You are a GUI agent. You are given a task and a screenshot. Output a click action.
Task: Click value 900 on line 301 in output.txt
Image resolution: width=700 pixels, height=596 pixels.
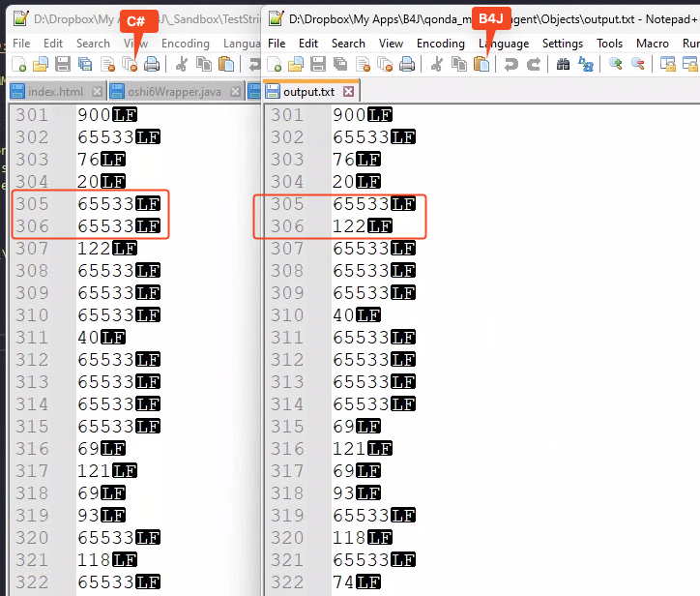pos(349,115)
